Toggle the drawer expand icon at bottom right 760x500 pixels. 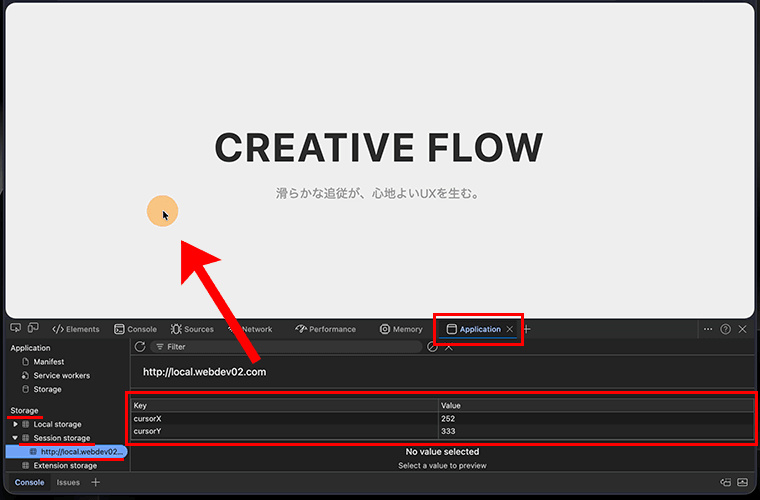coord(742,482)
